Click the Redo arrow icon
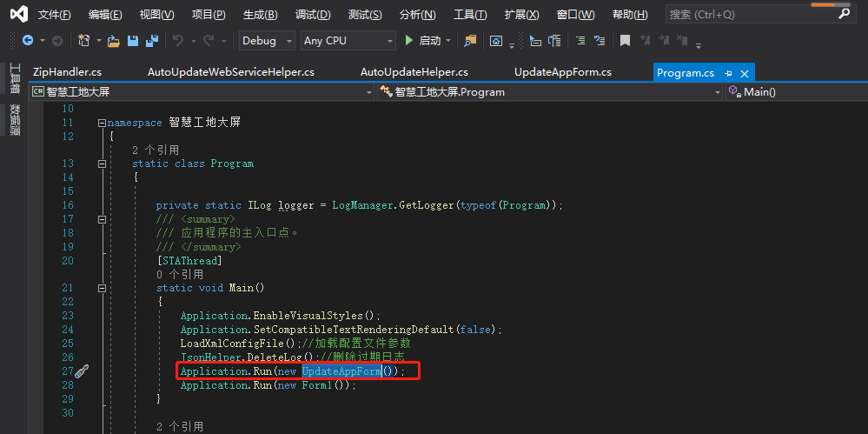This screenshot has width=868, height=434. pyautogui.click(x=209, y=41)
